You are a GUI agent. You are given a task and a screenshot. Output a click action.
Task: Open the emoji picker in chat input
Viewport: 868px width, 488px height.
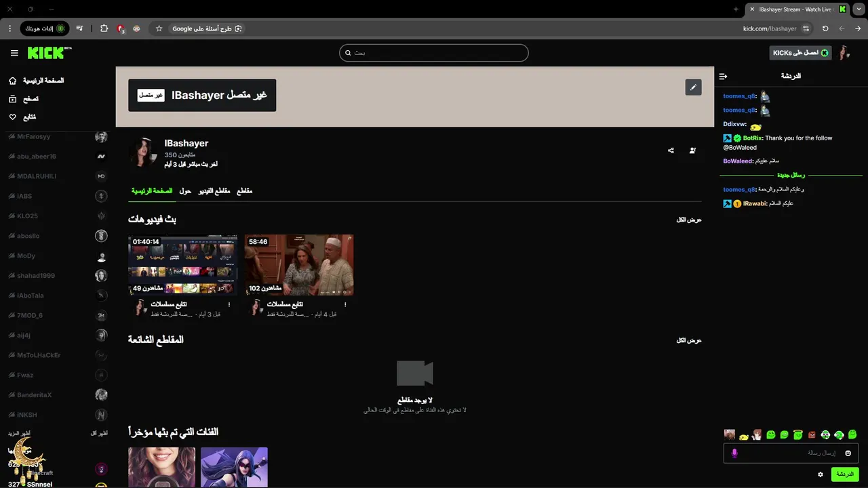click(848, 453)
